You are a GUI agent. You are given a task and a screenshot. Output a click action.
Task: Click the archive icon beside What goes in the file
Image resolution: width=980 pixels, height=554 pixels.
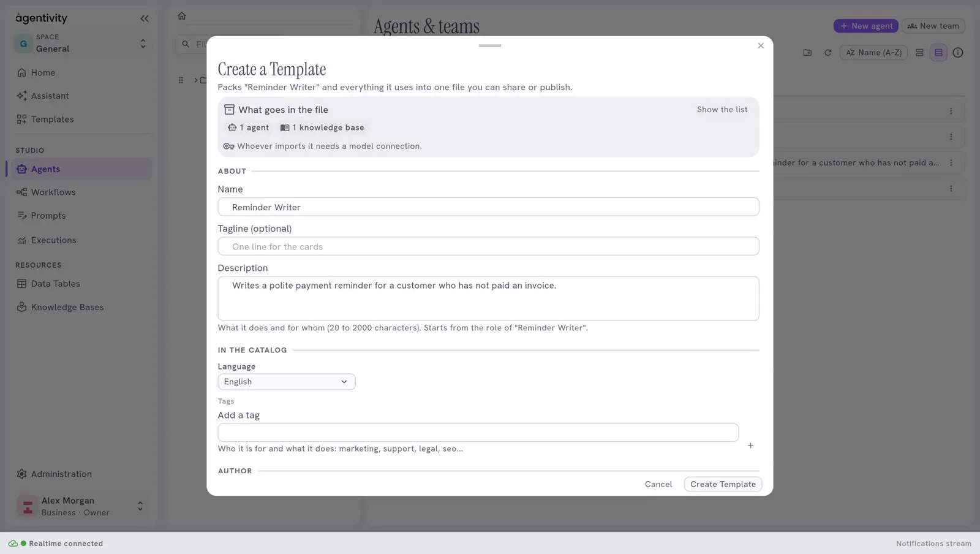[x=229, y=110]
